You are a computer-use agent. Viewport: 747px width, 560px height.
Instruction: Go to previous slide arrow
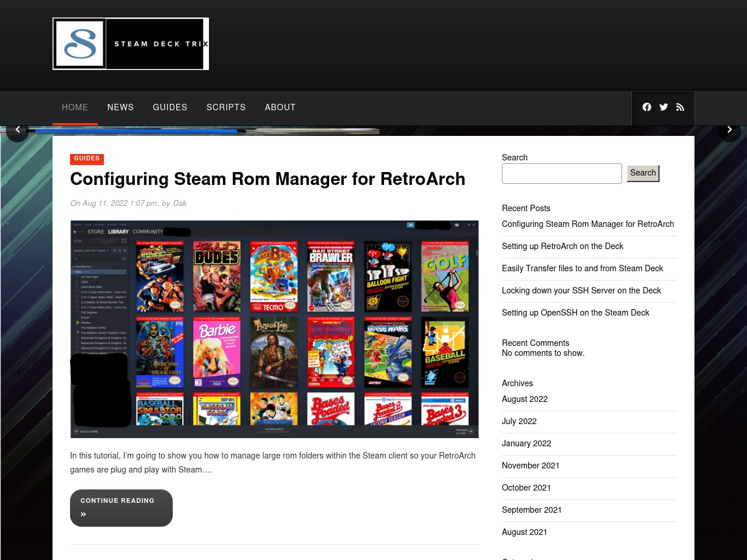pos(18,129)
